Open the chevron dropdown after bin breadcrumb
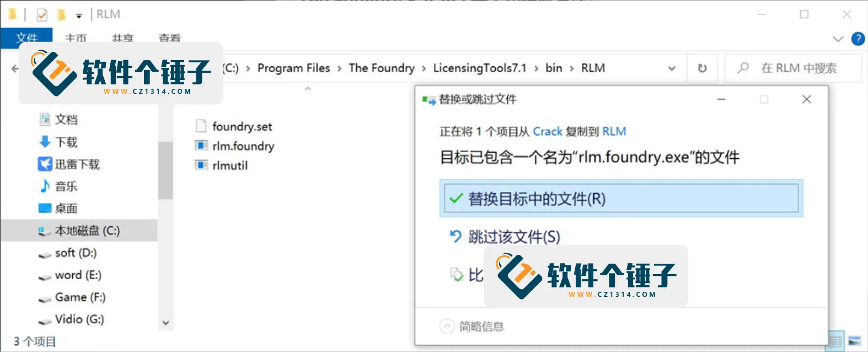 pos(572,68)
